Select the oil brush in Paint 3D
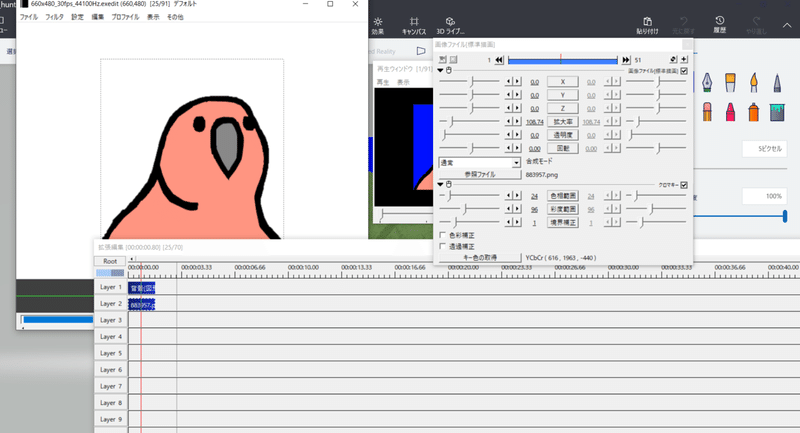Screen dimensions: 800x433 click(x=754, y=82)
